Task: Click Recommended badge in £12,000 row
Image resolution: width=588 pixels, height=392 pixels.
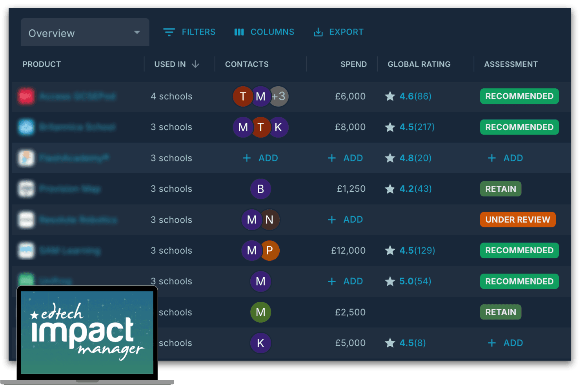Action: (519, 250)
